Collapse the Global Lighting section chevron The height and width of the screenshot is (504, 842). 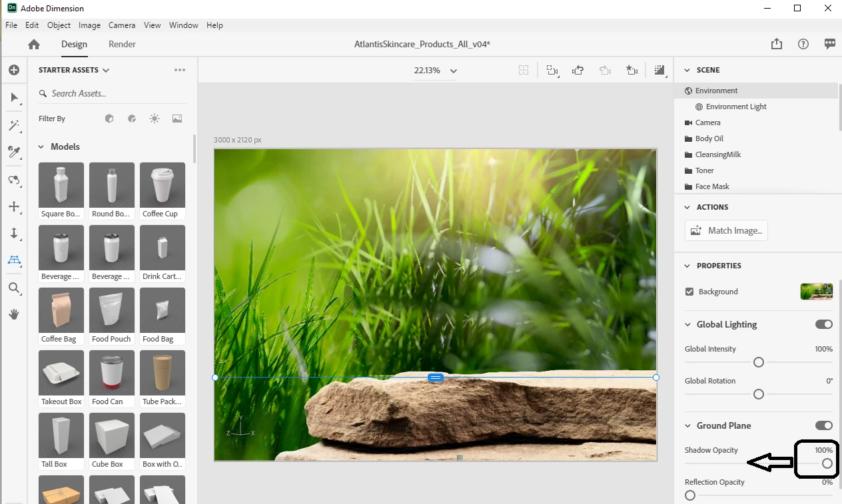click(687, 324)
